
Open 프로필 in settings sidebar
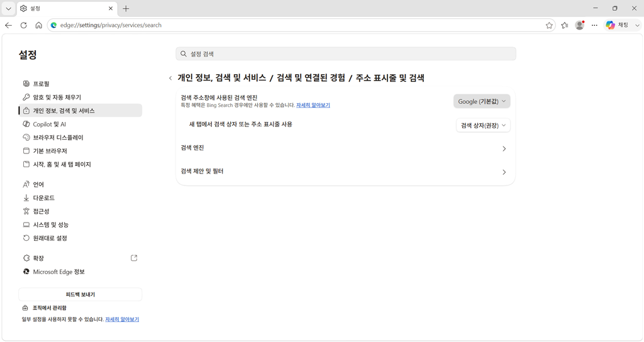point(80,84)
